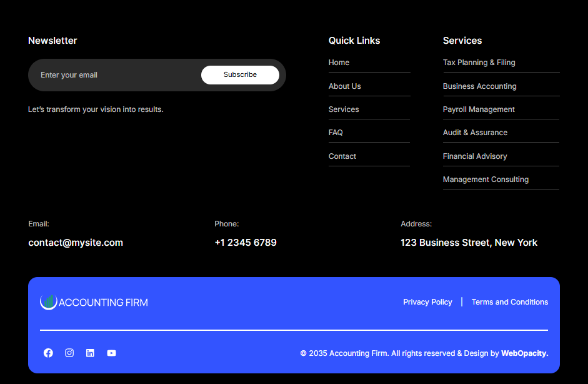Open Audit & Assurance service
Screen dimensions: 588x384
(x=475, y=132)
